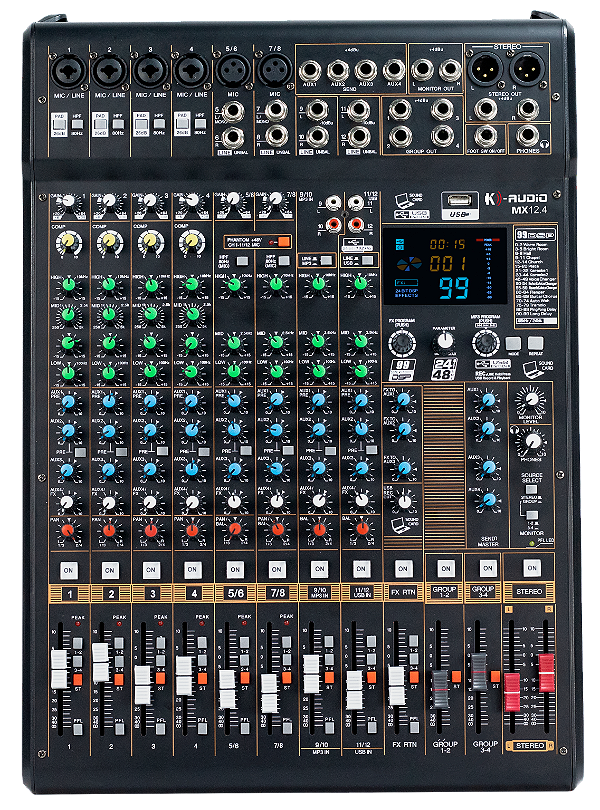Select the white RCA input jack 9 L
The height and width of the screenshot is (810, 600).
333,202
